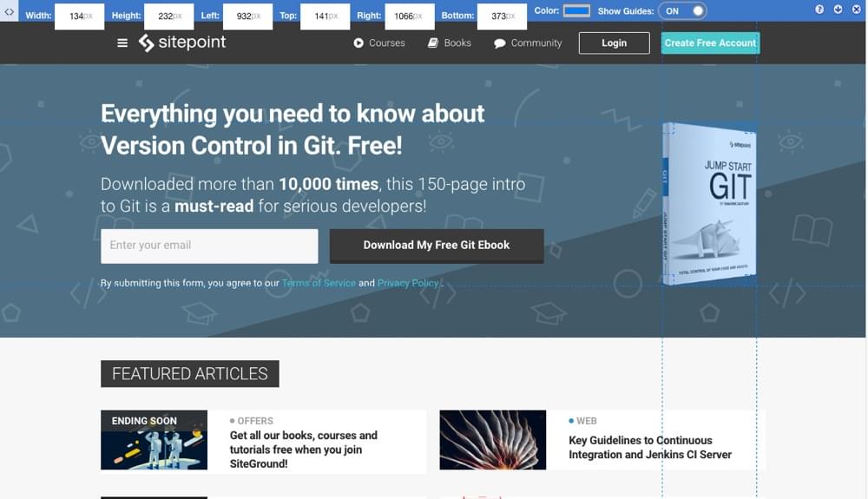Click the Jump Start Git book cover
Screen dimensions: 868x499
pyautogui.click(x=709, y=203)
